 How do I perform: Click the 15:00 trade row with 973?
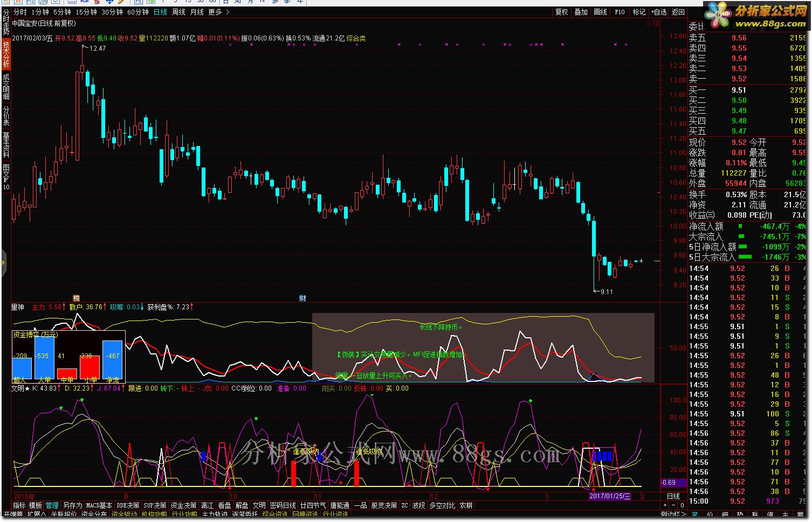tap(748, 501)
